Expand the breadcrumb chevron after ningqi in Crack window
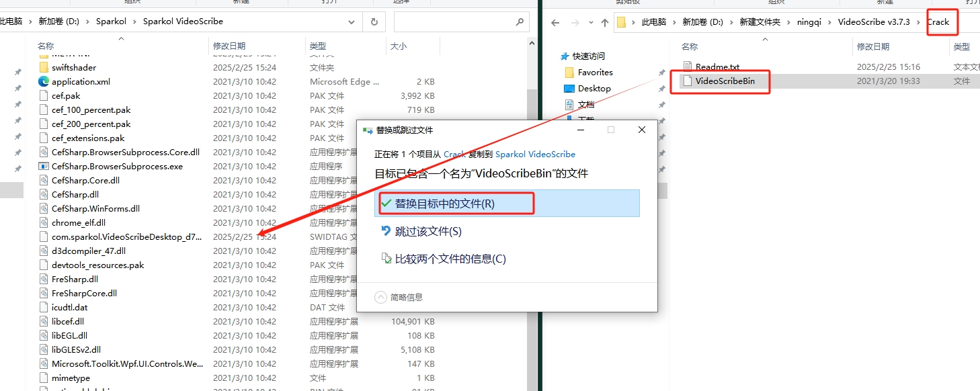The width and height of the screenshot is (980, 391). (830, 22)
